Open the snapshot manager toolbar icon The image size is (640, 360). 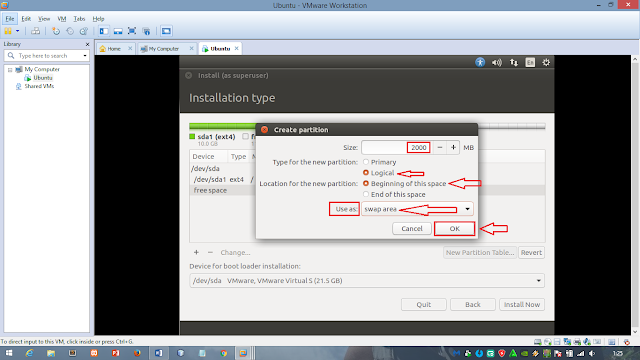pos(84,31)
